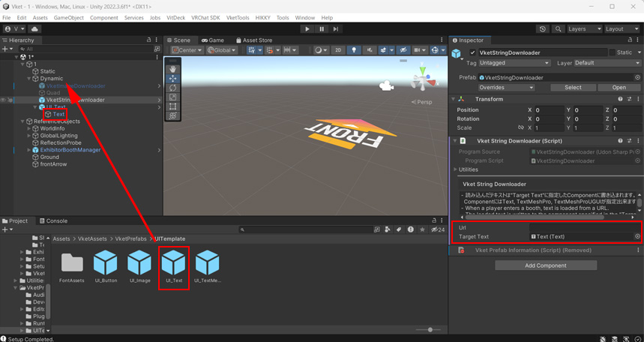
Task: Click the Play button to start playmode
Action: [x=307, y=29]
